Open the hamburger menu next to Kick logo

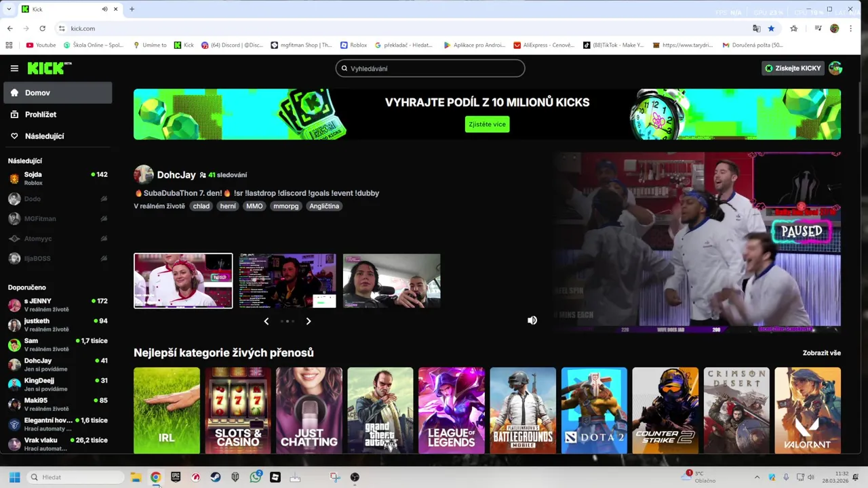[14, 68]
